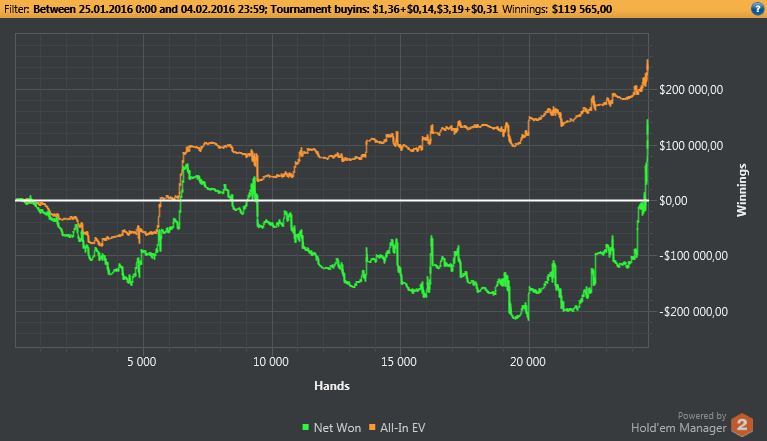Click the 20 000 hands axis label
The image size is (767, 441).
coord(528,362)
